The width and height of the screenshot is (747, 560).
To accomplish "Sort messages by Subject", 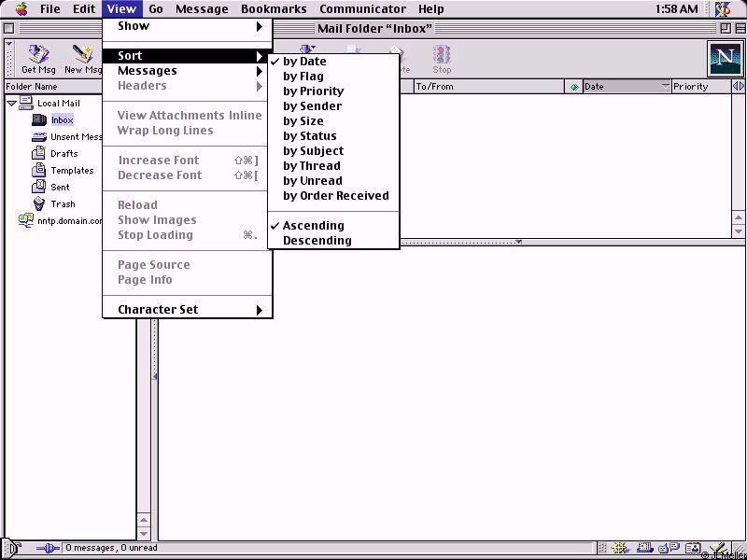I will 313,151.
